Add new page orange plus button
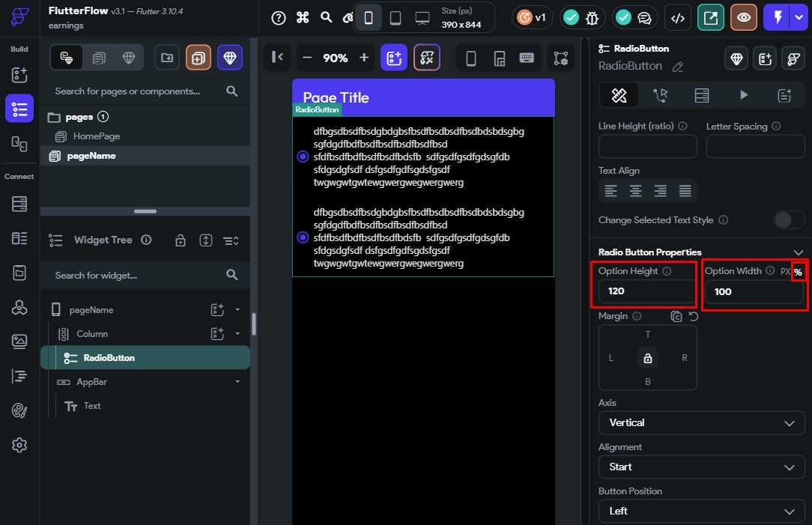This screenshot has height=525, width=812. point(199,58)
